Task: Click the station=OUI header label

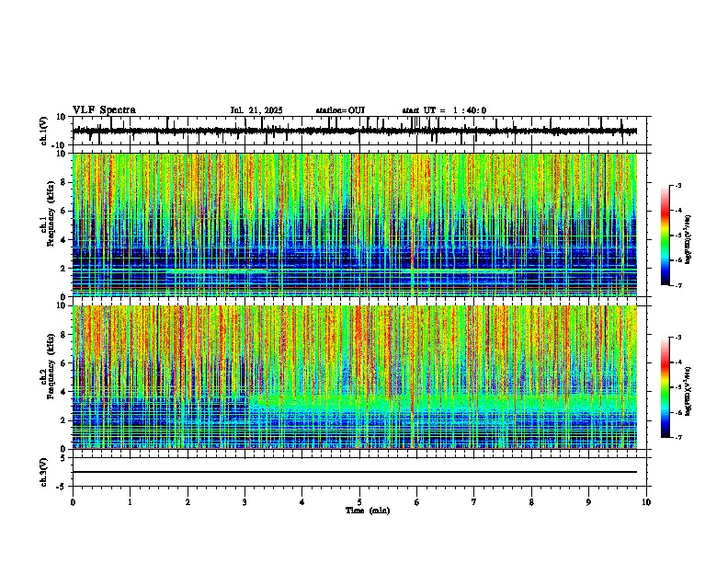Action: point(340,110)
